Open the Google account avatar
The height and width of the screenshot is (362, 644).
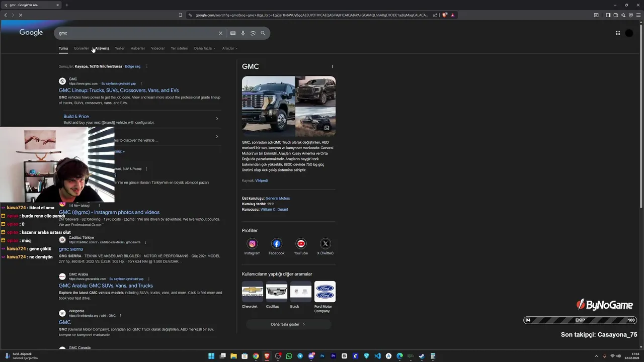(629, 33)
